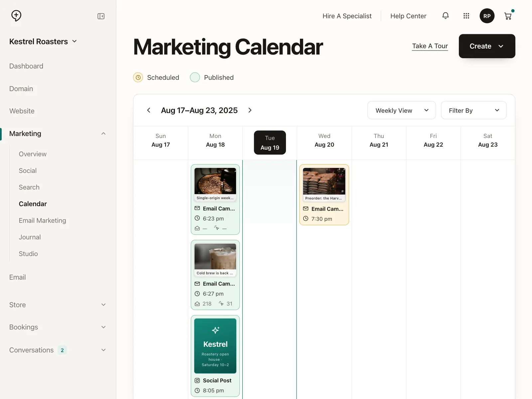Select the Tue Aug 19 day header
The image size is (532, 399).
click(270, 143)
